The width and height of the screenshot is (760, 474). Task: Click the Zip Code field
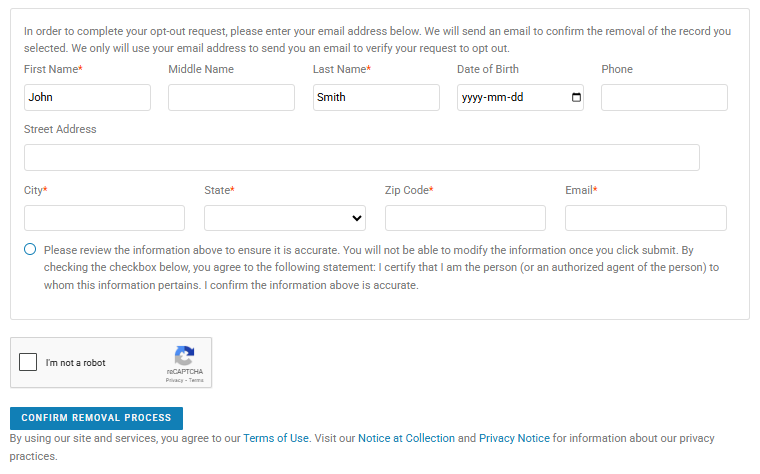(x=465, y=218)
